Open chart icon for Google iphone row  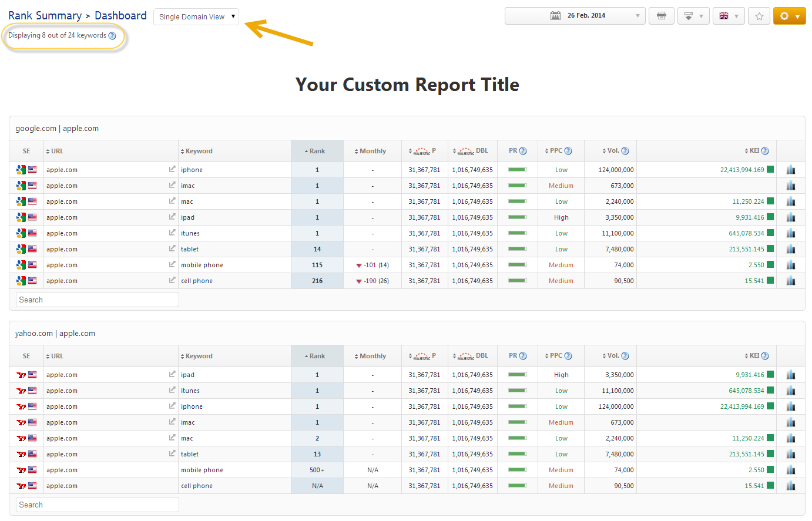coord(790,170)
